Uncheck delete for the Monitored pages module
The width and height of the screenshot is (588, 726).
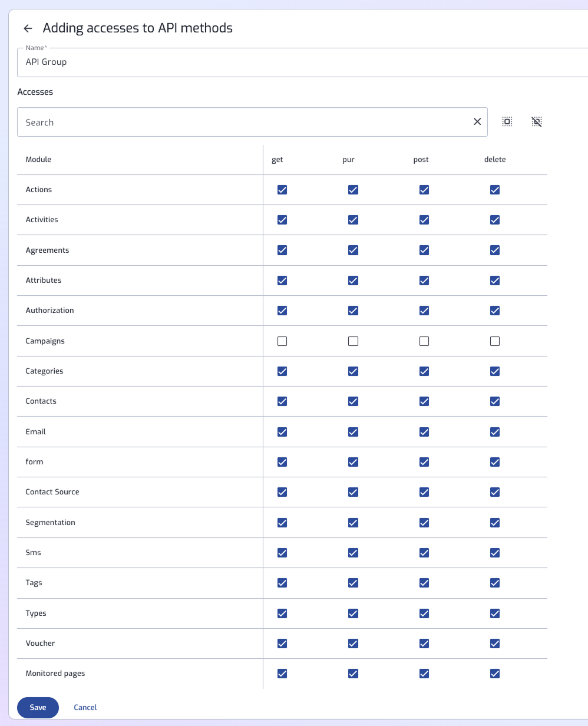point(495,674)
